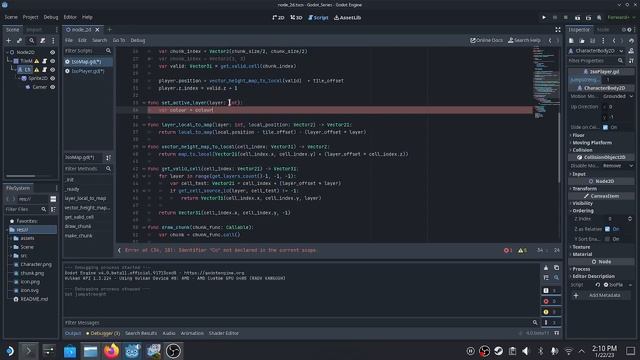Toggle the Y Sort Enabled checkbox
640x360 pixels.
click(607, 239)
